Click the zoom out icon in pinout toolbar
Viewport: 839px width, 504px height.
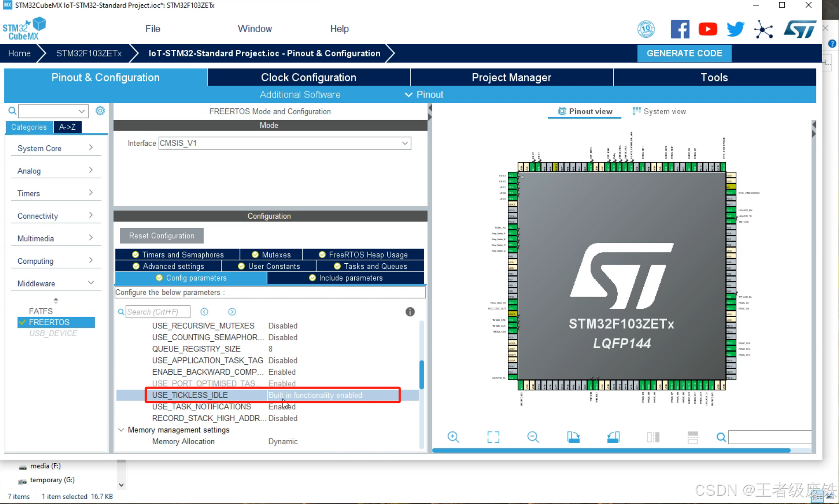pos(533,437)
